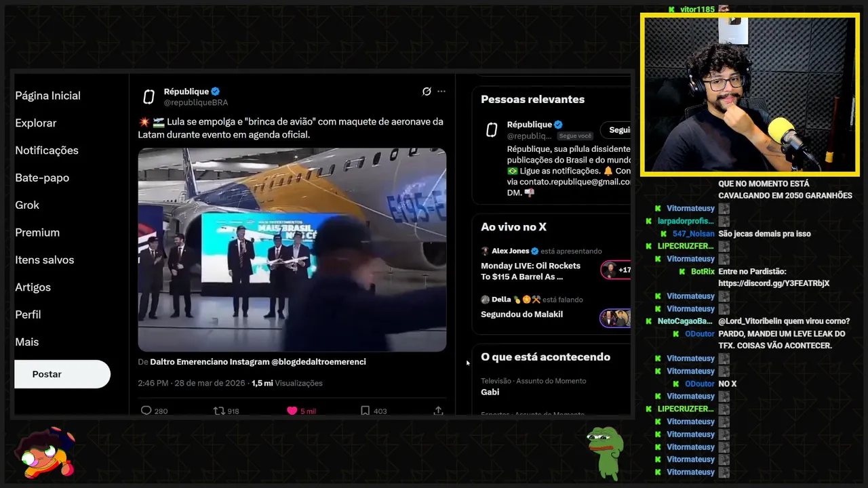Expand the Mais menu in sidebar
Image resolution: width=868 pixels, height=488 pixels.
point(26,342)
